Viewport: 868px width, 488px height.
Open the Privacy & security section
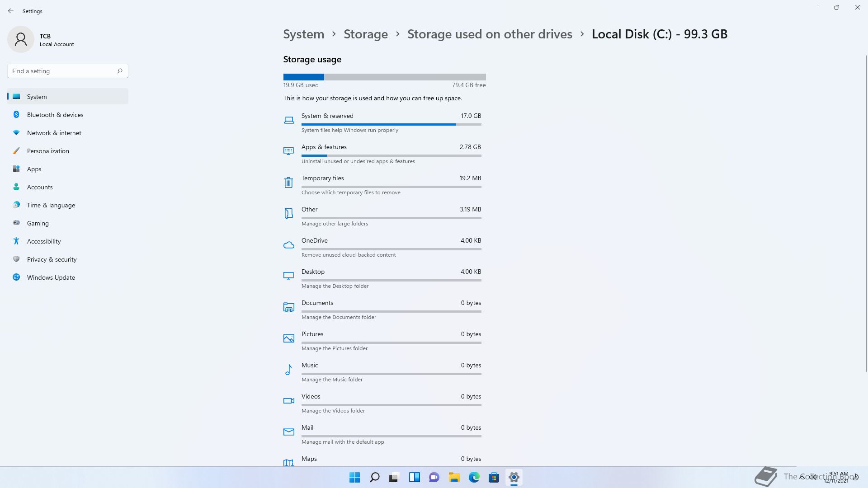point(52,259)
